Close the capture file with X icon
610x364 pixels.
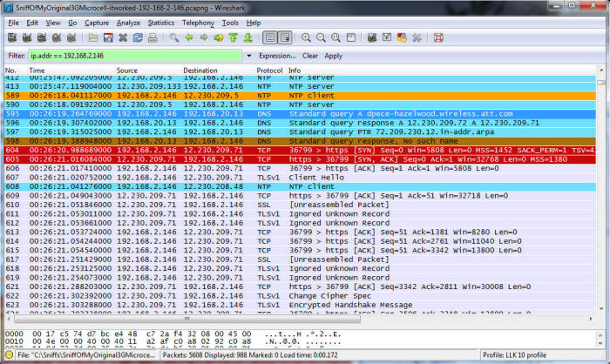[x=123, y=37]
